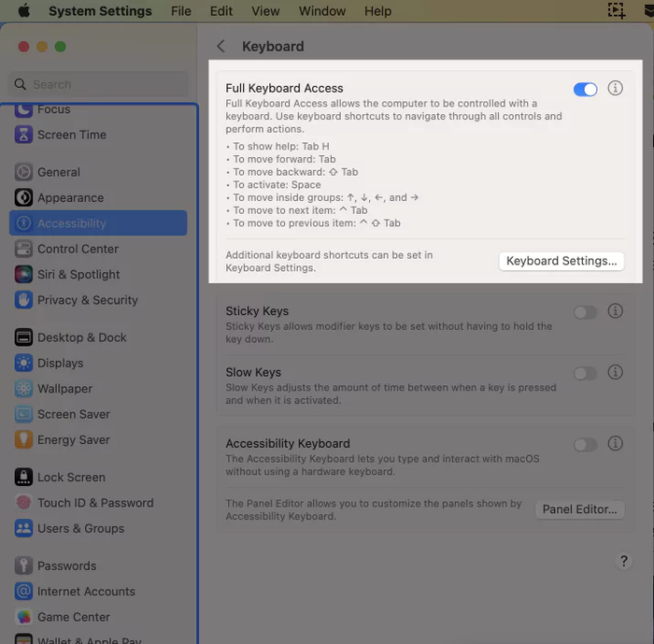Open the Internet Accounts @ icon
This screenshot has height=644, width=654.
23,591
